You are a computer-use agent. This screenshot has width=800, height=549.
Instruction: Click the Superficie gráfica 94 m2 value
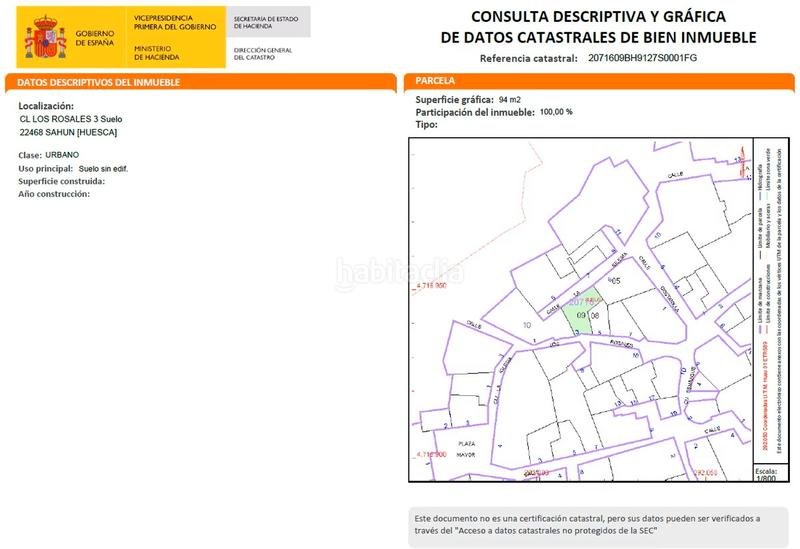509,99
